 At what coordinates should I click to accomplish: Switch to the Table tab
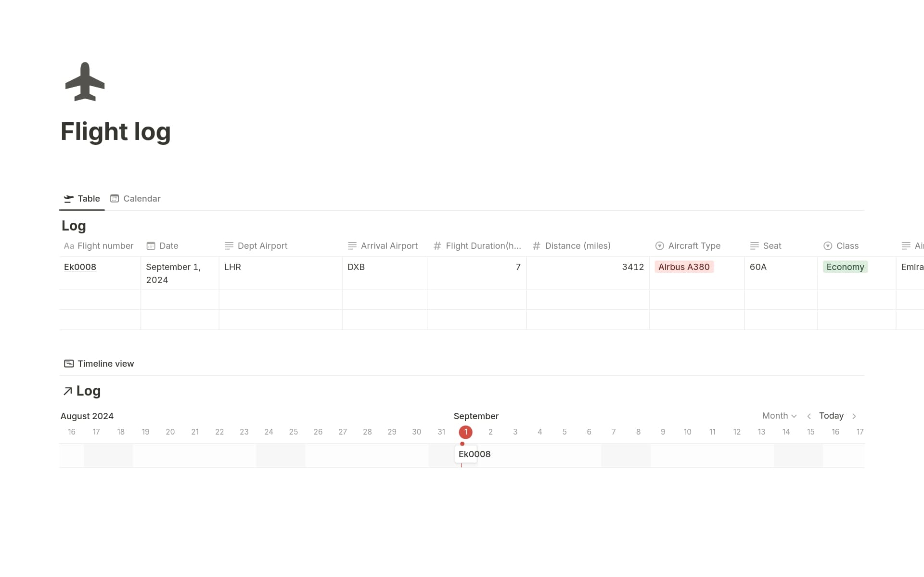81,198
